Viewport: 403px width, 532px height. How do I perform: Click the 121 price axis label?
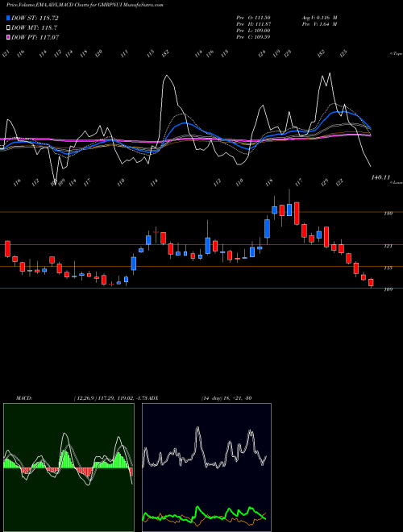pos(388,246)
